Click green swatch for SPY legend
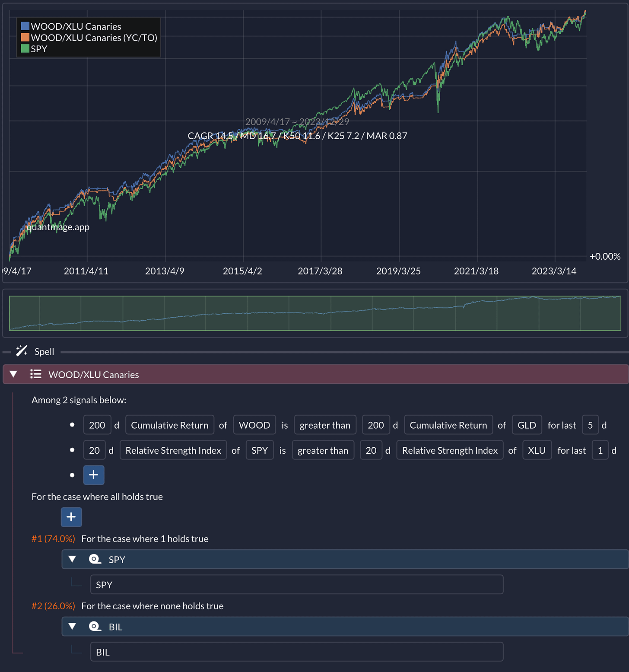 (25, 48)
